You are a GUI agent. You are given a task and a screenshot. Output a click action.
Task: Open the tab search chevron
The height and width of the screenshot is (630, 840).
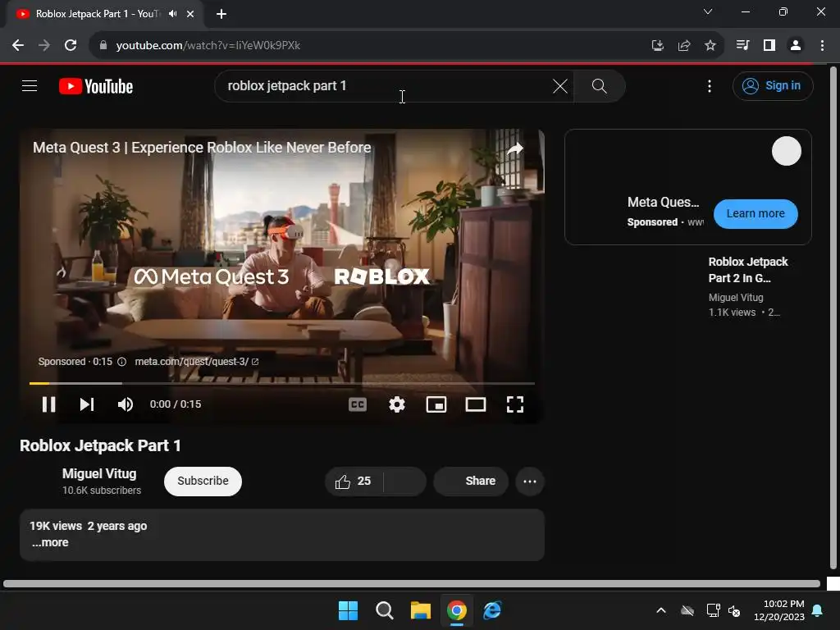pos(708,11)
